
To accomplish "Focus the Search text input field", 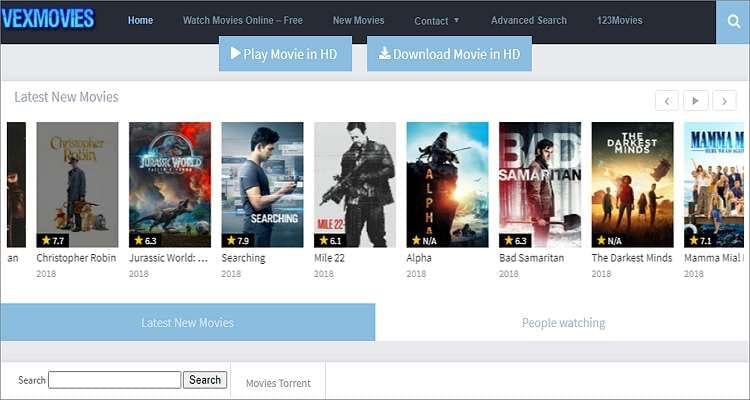I will click(x=115, y=380).
